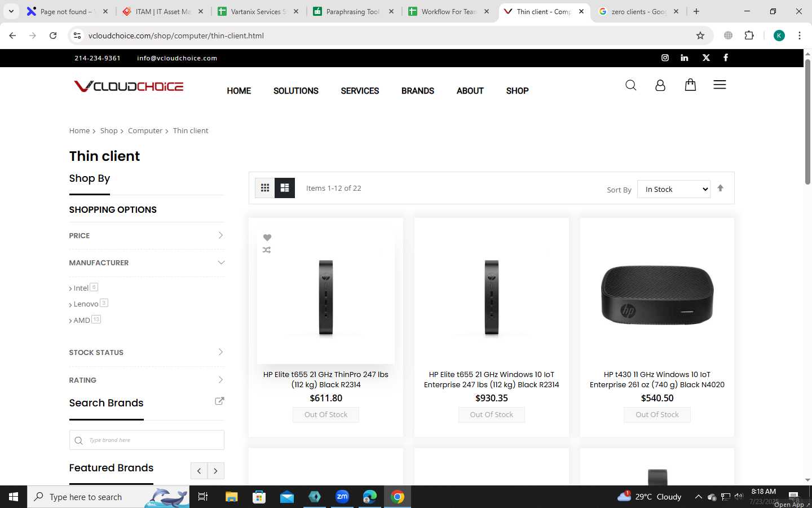The height and width of the screenshot is (508, 812).
Task: Toggle sort direction arrow
Action: click(720, 189)
